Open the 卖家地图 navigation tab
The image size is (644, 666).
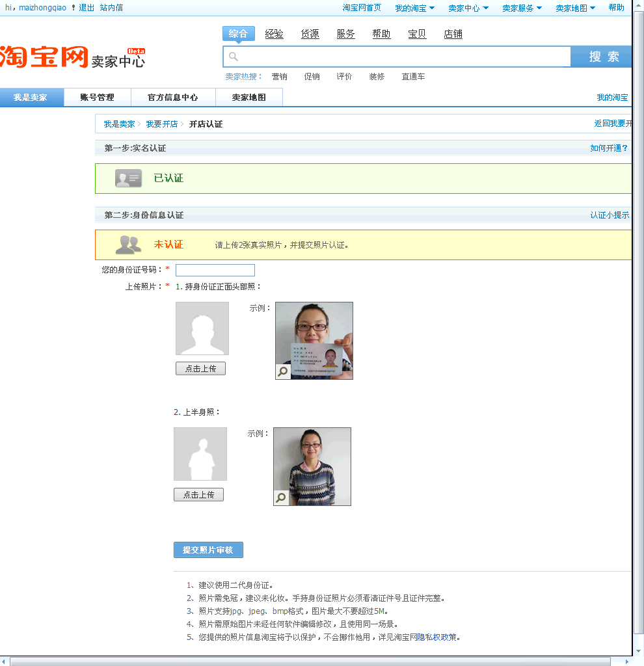point(249,98)
